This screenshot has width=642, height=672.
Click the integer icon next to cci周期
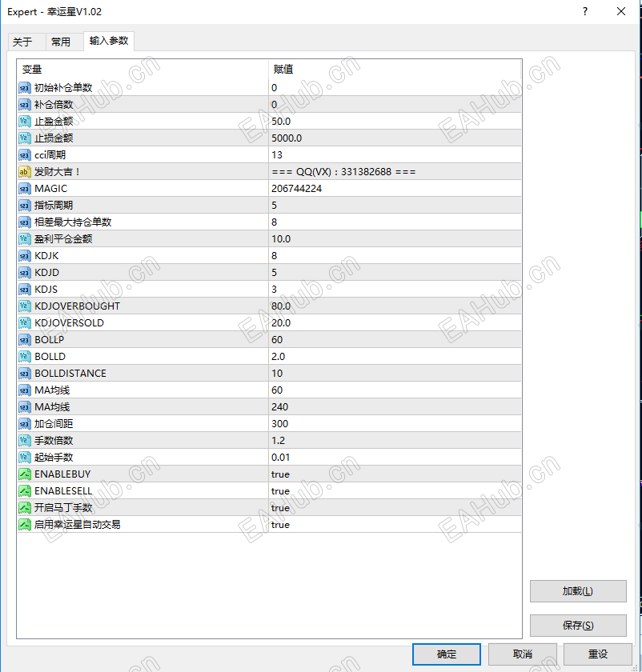(25, 154)
